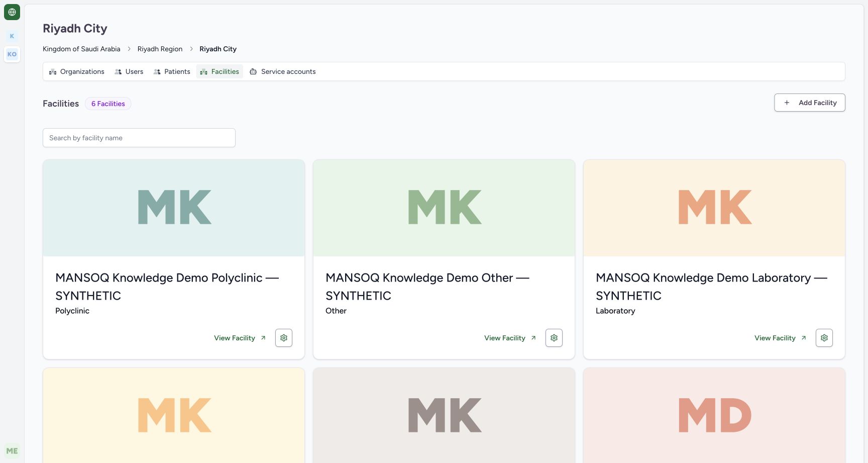Click title 'MANSOQ Knowledge Demo Polyclinic — SYNTHETIC'
The height and width of the screenshot is (463, 868).
(x=167, y=287)
